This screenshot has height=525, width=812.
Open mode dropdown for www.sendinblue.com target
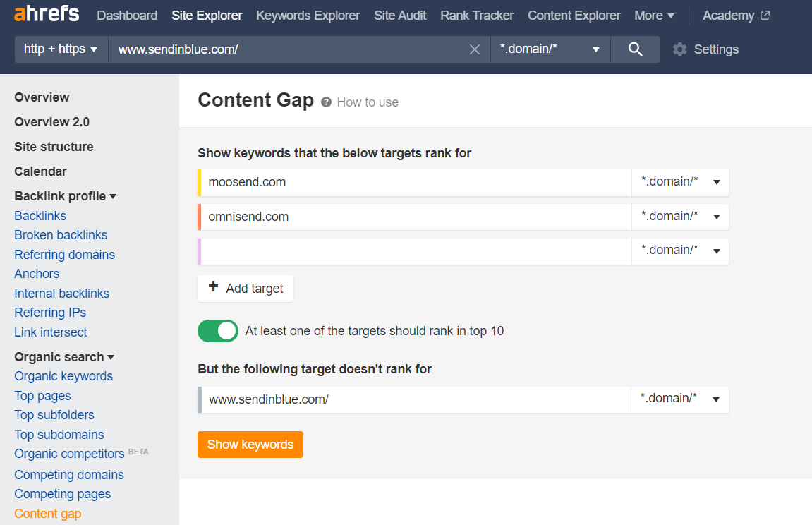click(x=679, y=399)
